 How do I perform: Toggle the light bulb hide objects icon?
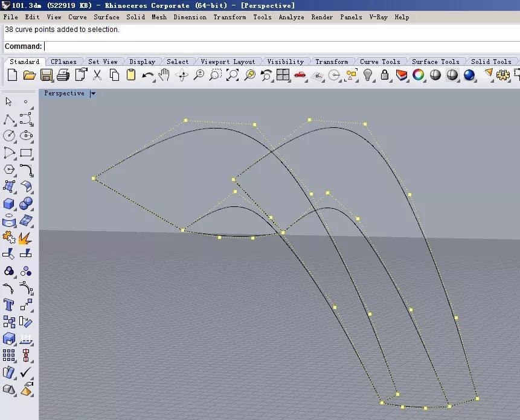pyautogui.click(x=368, y=75)
